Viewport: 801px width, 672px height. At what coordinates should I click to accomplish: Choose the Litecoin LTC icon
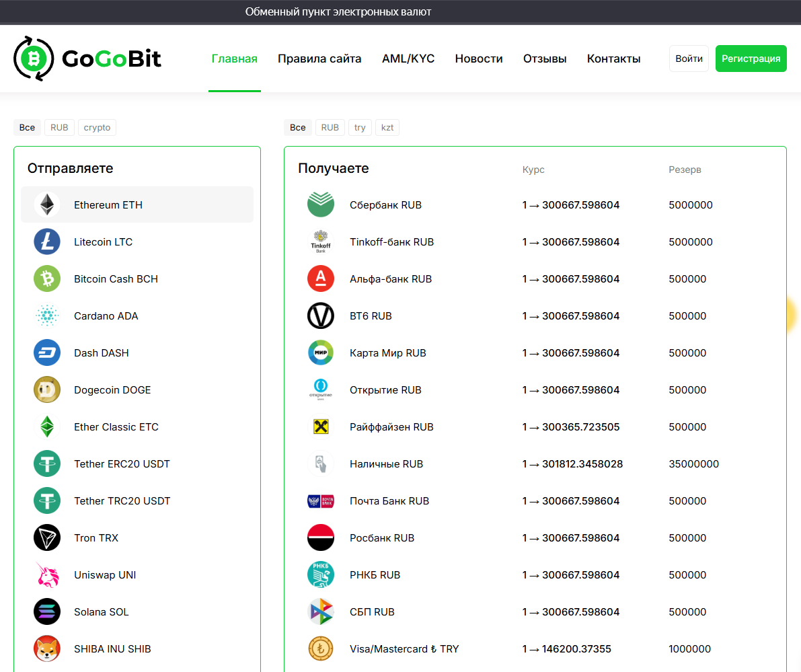point(47,241)
